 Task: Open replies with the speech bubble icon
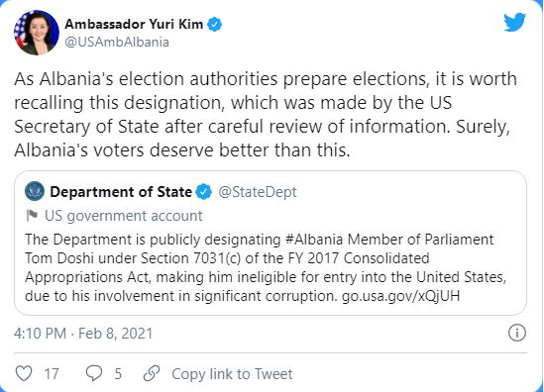[x=94, y=373]
